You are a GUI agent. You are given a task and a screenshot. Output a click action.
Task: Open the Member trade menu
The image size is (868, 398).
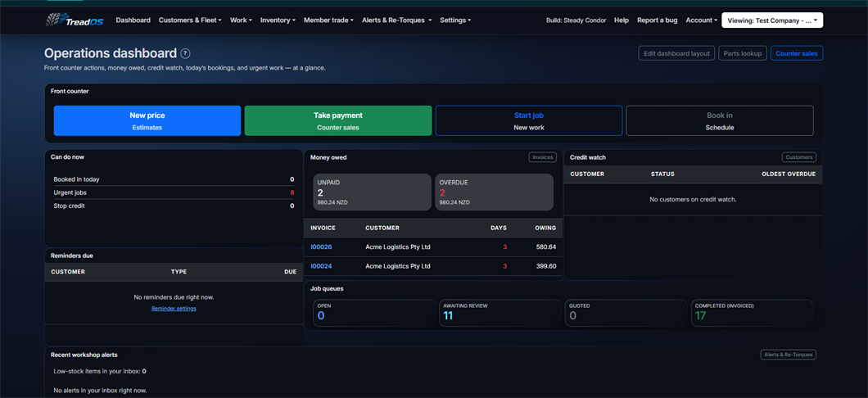[x=329, y=20]
